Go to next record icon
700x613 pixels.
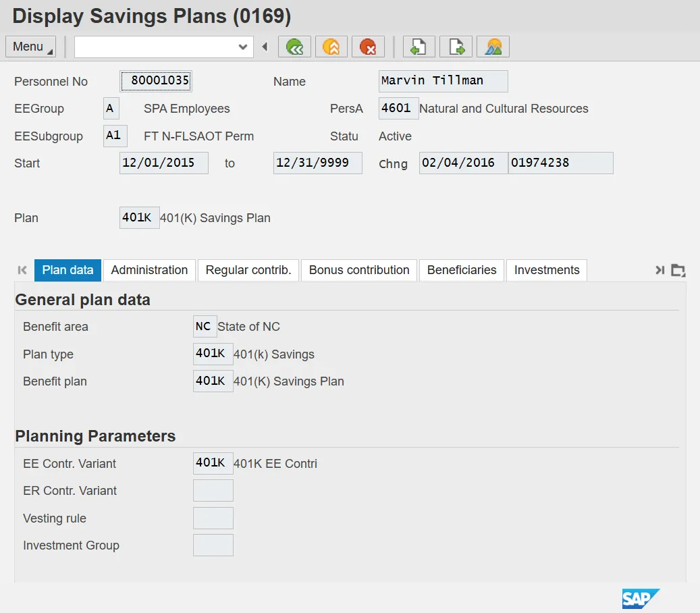[x=456, y=47]
